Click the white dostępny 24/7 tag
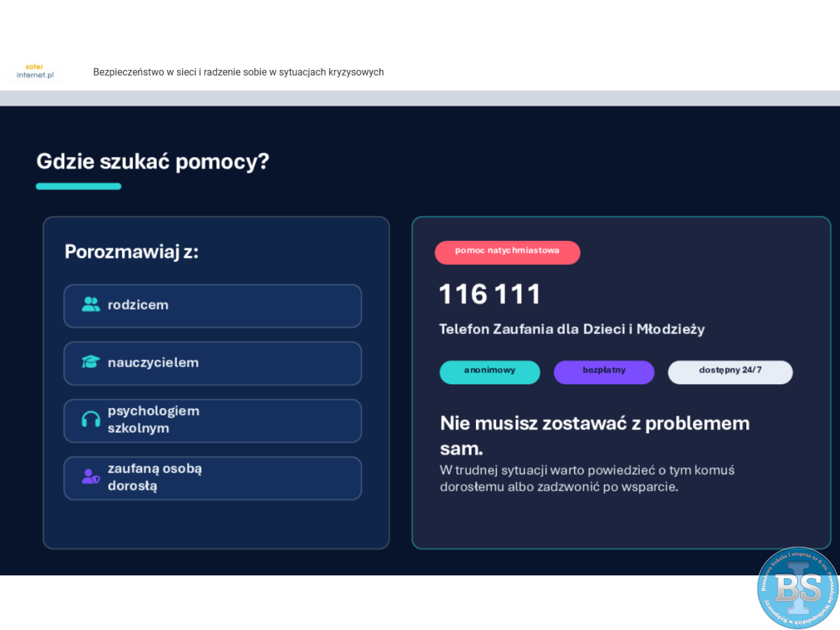 coord(730,372)
